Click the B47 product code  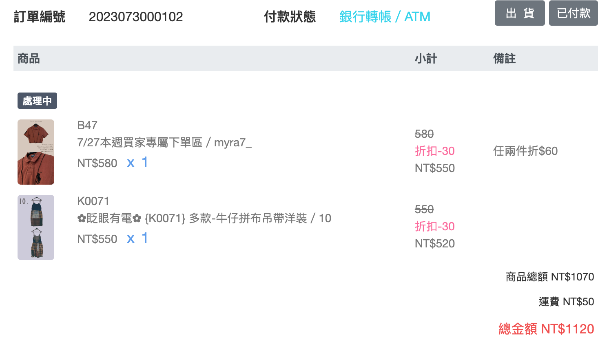point(87,125)
